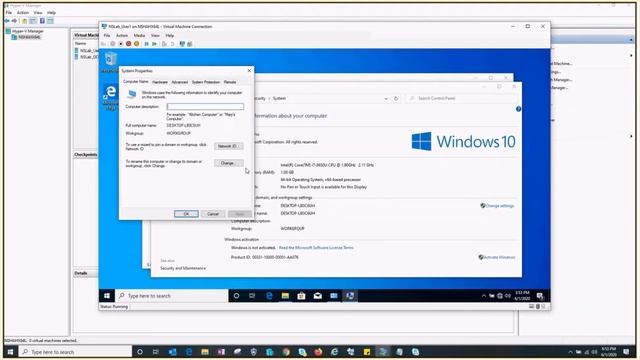Click the guest VM taskbar search box

[172, 296]
